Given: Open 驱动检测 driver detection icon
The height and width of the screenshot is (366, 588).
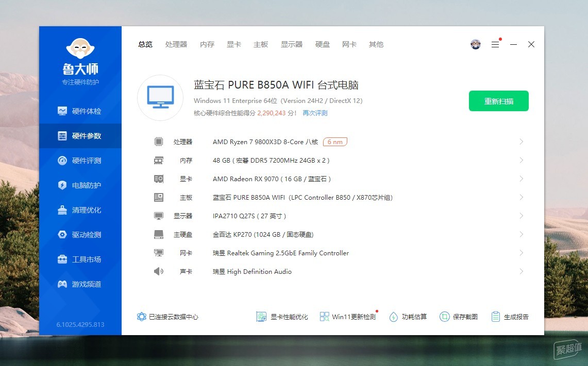Looking at the screenshot, I should coord(62,235).
